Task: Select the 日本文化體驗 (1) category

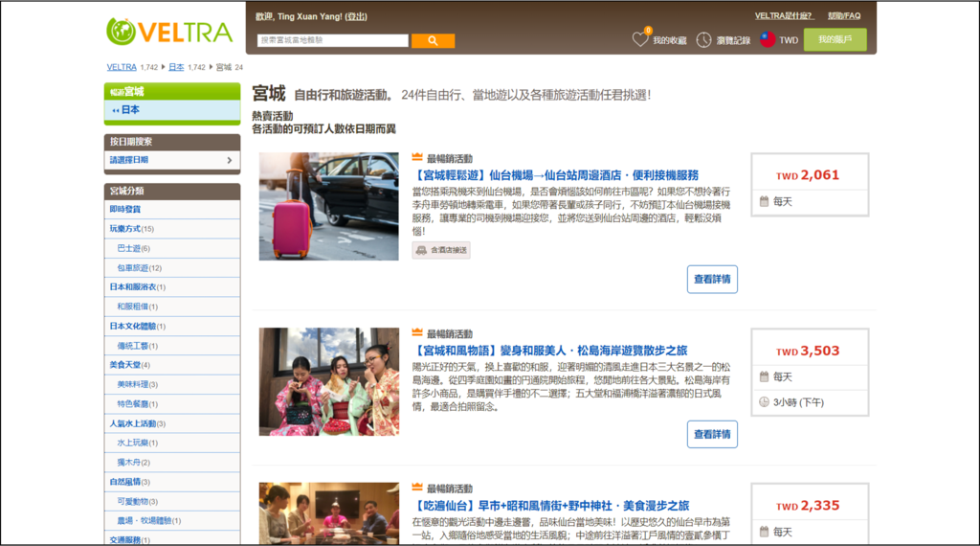Action: click(x=172, y=327)
